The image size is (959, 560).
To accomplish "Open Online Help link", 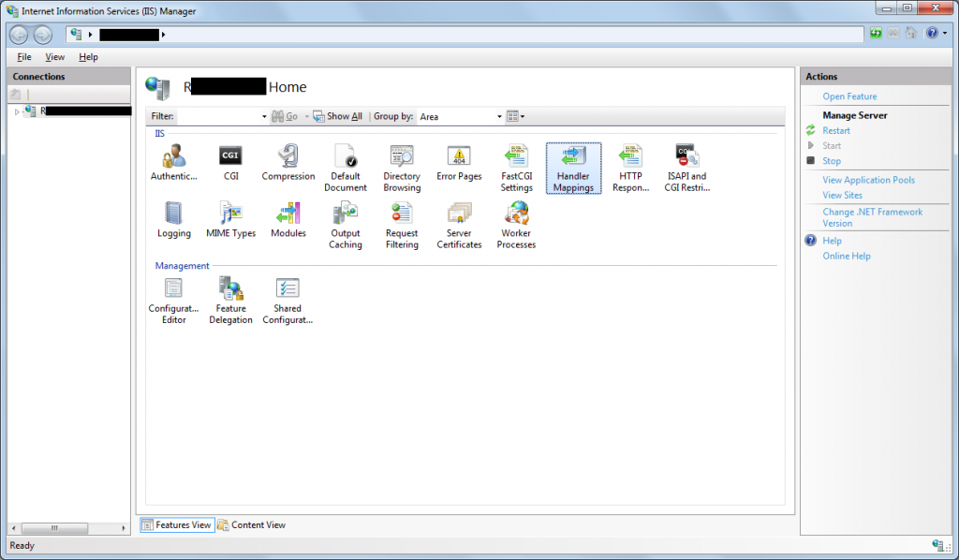I will click(x=847, y=257).
